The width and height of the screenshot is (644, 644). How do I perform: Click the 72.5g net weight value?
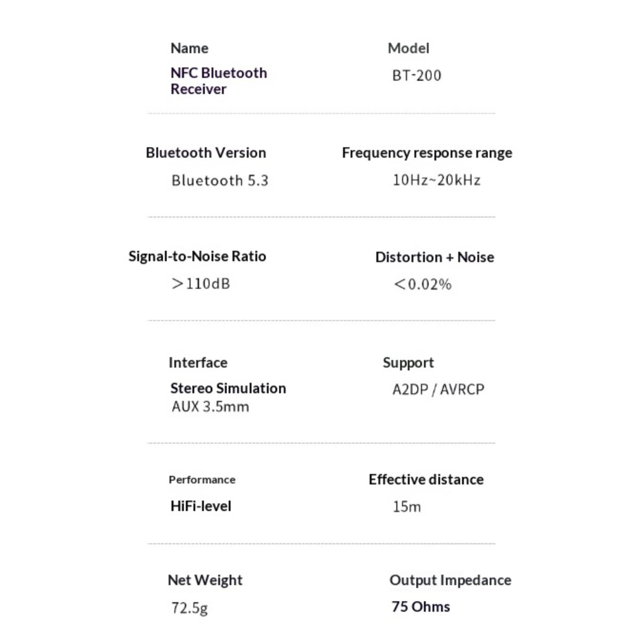(x=190, y=608)
